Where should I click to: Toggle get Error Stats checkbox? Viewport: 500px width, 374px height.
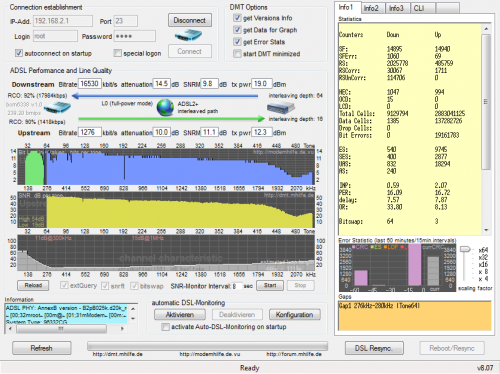(237, 42)
